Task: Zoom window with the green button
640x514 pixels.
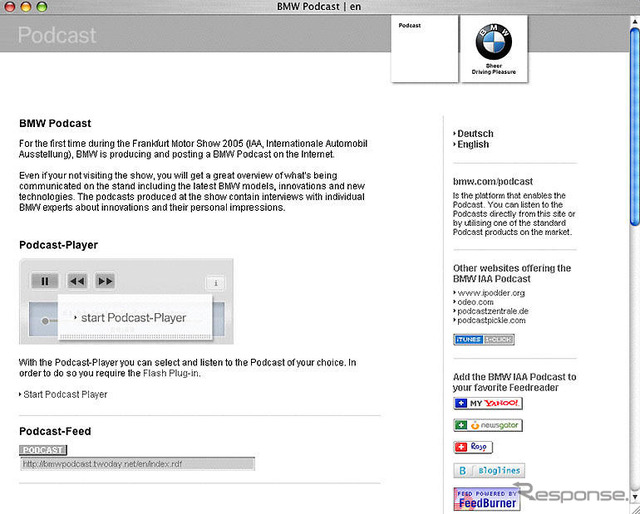Action: pyautogui.click(x=42, y=7)
